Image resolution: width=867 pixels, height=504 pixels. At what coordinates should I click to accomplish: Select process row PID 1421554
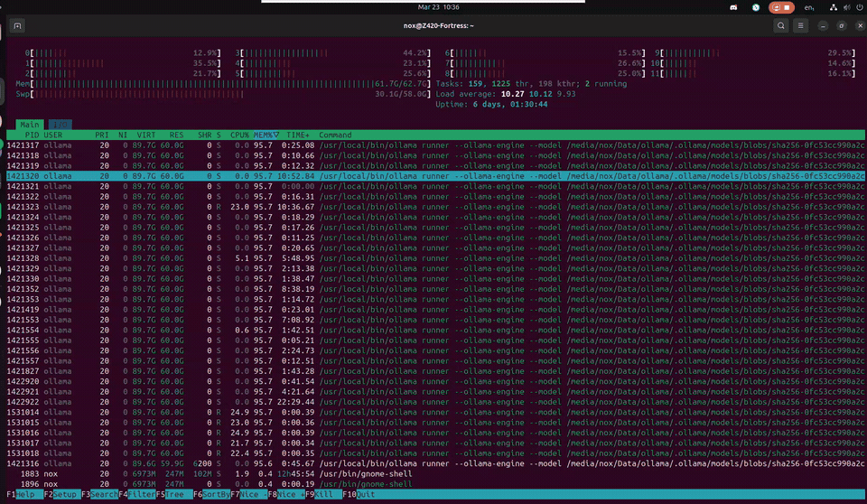(x=435, y=331)
